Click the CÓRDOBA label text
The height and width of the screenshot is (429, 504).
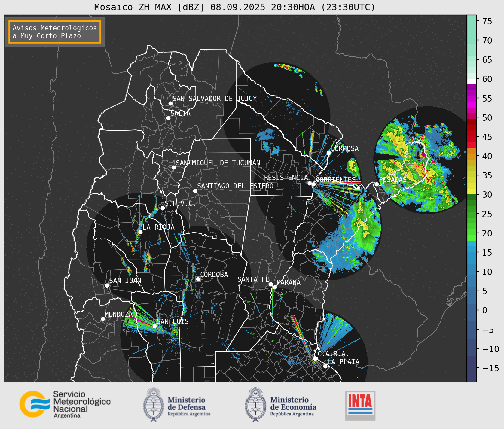pyautogui.click(x=214, y=275)
